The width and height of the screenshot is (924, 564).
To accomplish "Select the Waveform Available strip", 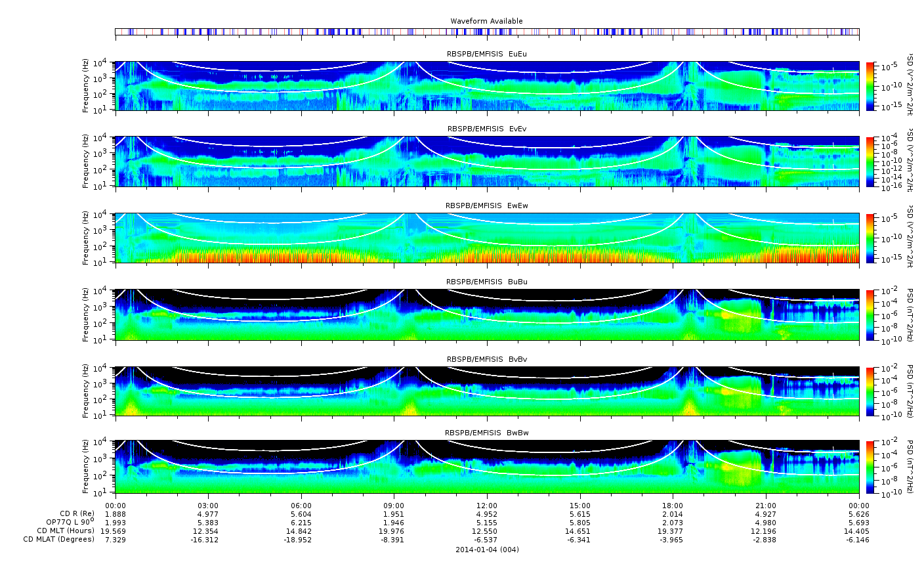I will click(x=487, y=32).
